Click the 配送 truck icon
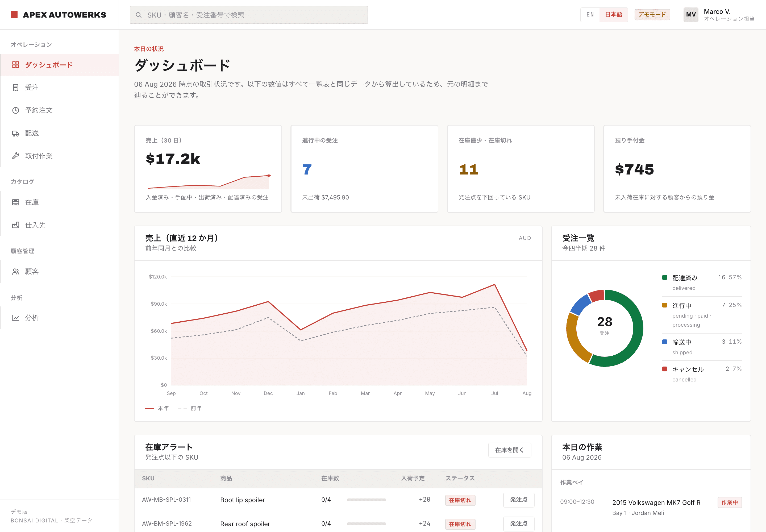Screen dimensions: 766x532 (16, 133)
